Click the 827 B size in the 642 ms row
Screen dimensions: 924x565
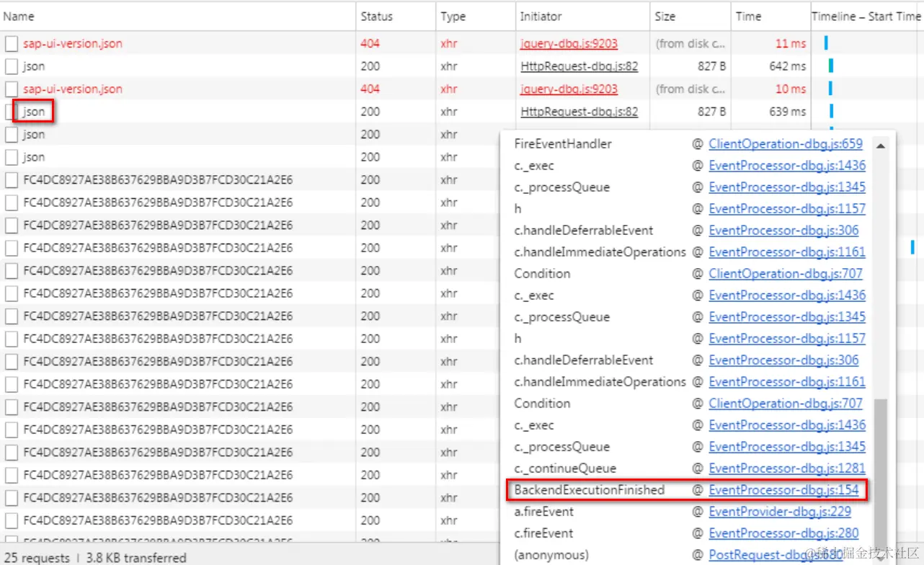712,66
